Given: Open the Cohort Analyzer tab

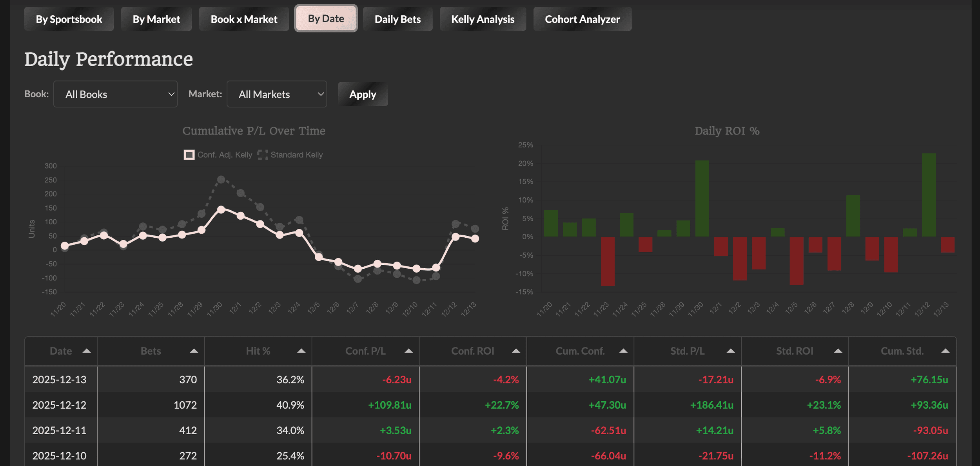Looking at the screenshot, I should 582,19.
